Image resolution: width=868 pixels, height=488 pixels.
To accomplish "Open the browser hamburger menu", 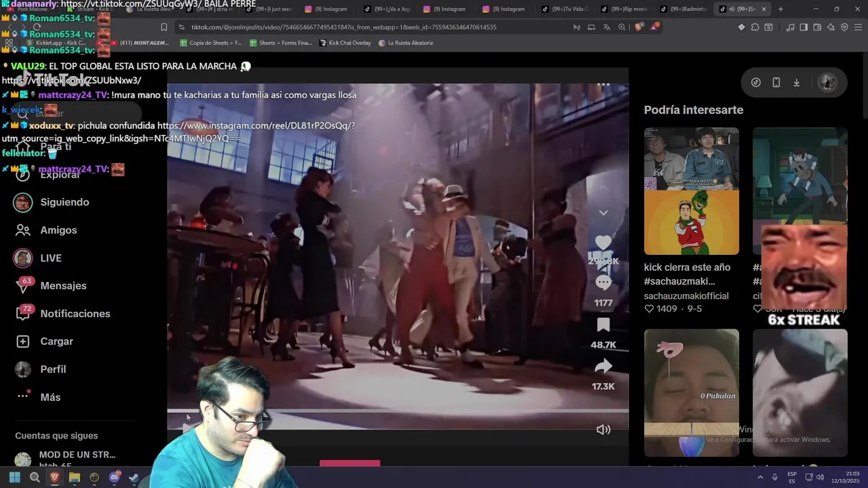I will click(x=859, y=27).
